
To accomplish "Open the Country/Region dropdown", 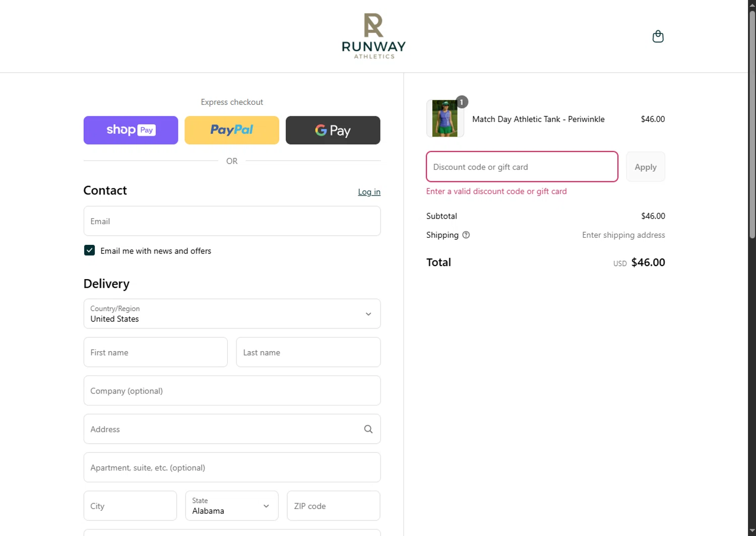I will point(232,314).
